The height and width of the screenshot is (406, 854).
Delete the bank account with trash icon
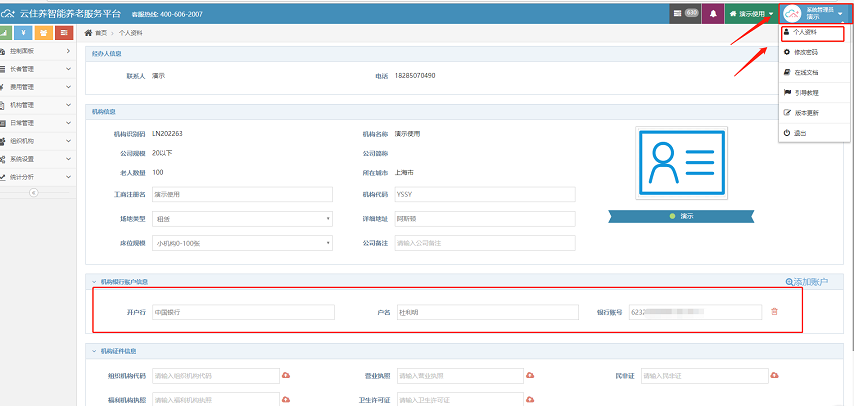coord(773,312)
